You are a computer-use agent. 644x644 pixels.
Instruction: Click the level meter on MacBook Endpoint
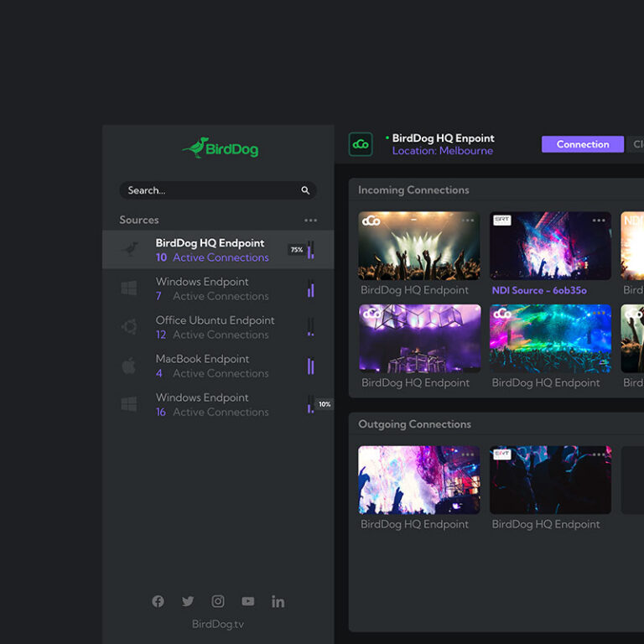pos(311,366)
